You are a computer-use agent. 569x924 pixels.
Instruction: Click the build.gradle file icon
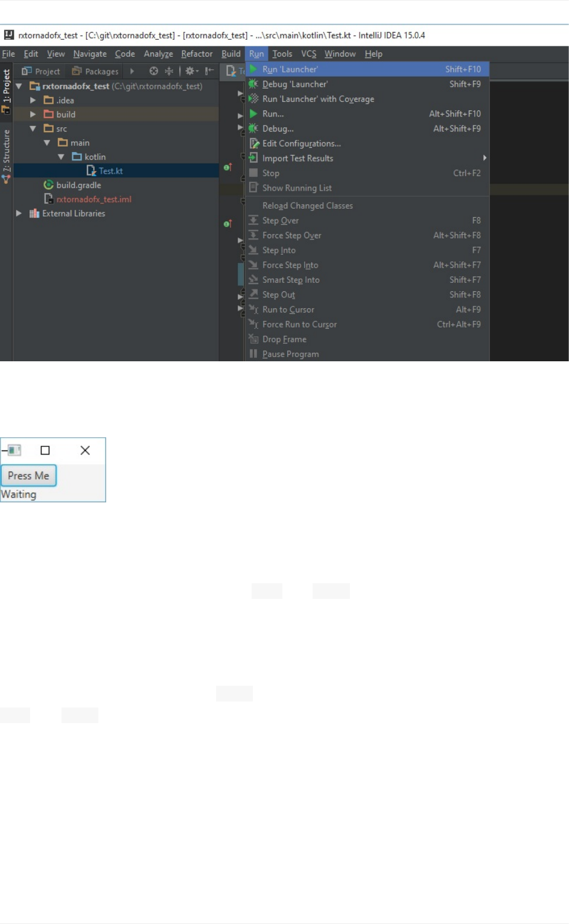tap(49, 185)
